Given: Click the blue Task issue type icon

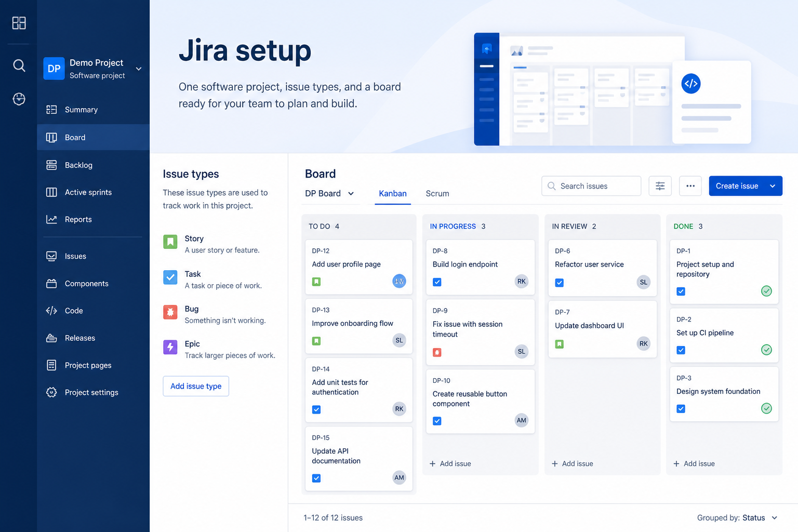Looking at the screenshot, I should pos(170,277).
